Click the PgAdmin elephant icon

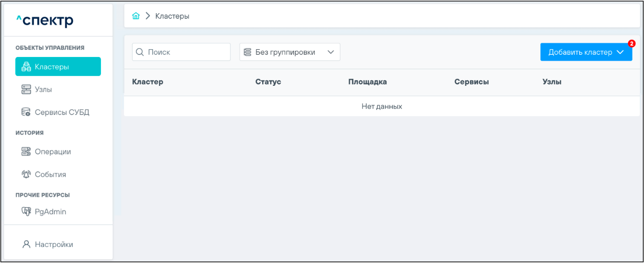click(26, 212)
